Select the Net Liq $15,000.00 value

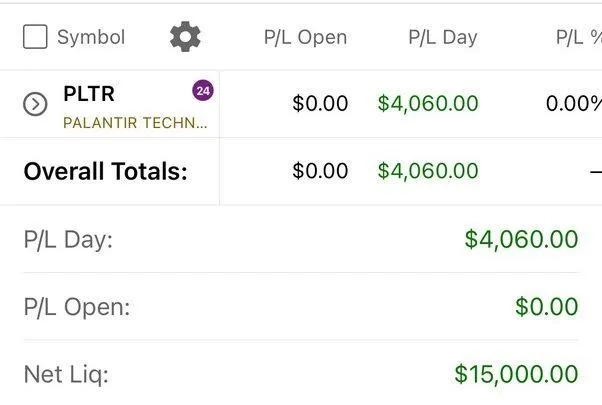click(x=516, y=374)
